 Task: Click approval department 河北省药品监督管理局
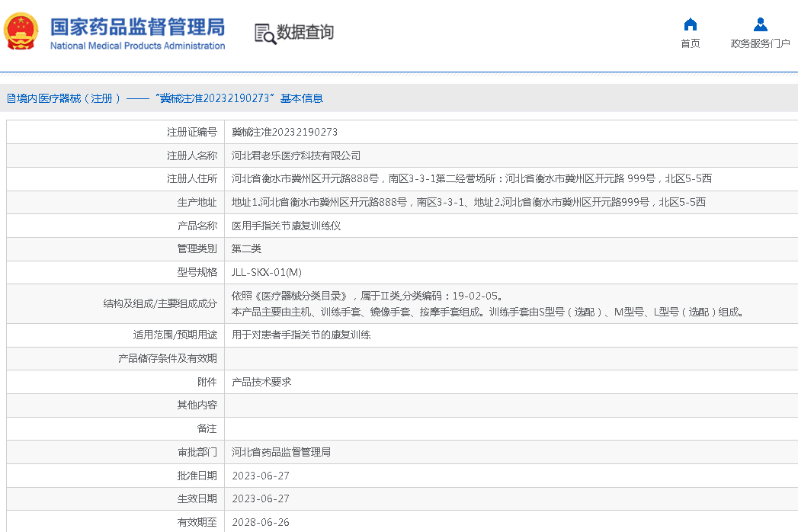[x=280, y=452]
